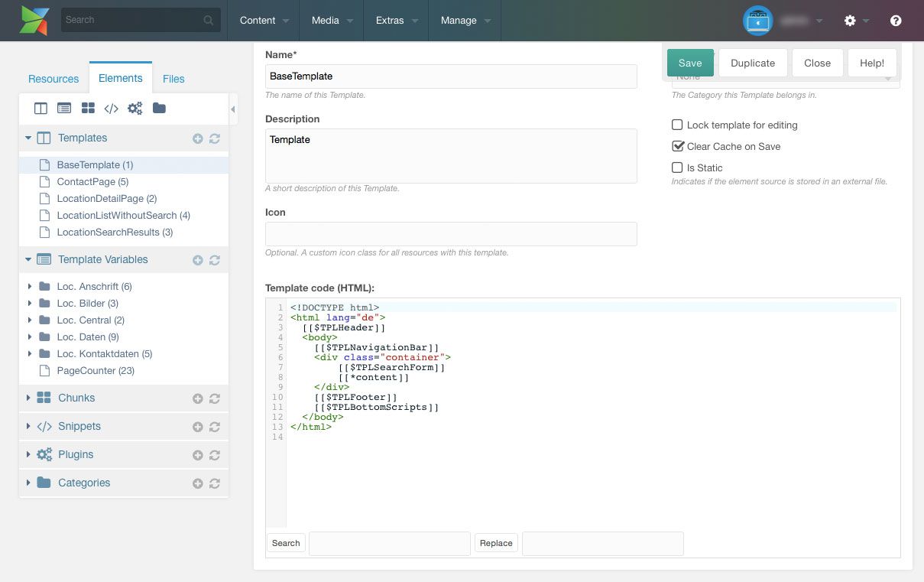Image resolution: width=924 pixels, height=582 pixels.
Task: Collapse the left tree panel arrow
Action: [233, 109]
